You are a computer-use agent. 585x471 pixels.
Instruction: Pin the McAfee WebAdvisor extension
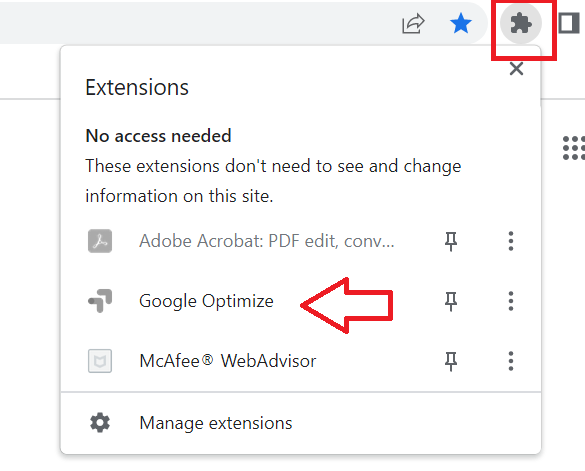(451, 361)
